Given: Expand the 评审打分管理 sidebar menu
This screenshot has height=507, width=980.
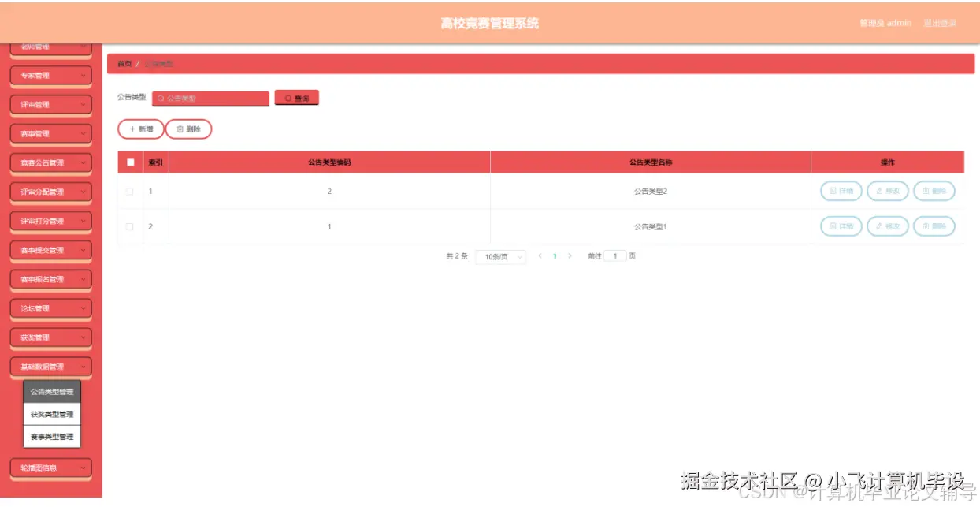Looking at the screenshot, I should pyautogui.click(x=51, y=222).
